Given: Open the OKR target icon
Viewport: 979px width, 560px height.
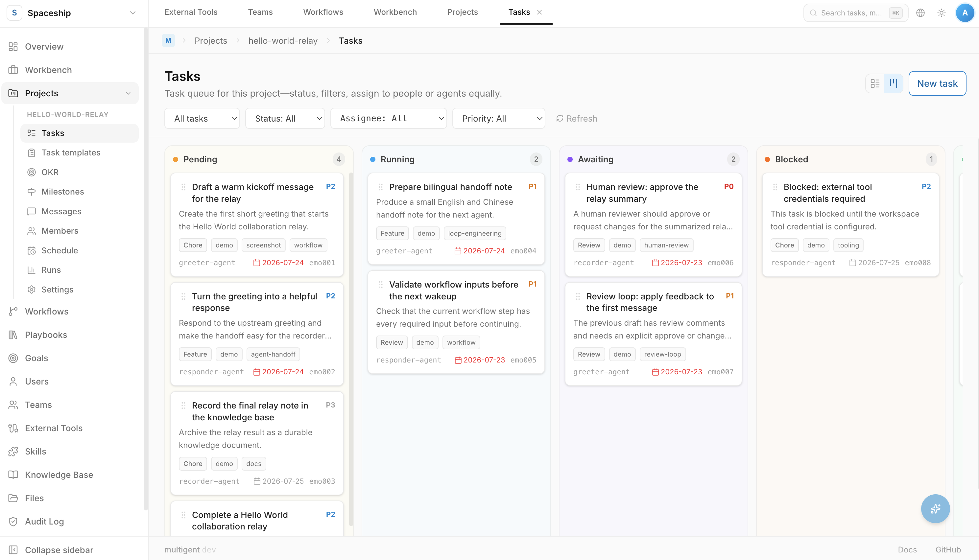Looking at the screenshot, I should tap(32, 172).
